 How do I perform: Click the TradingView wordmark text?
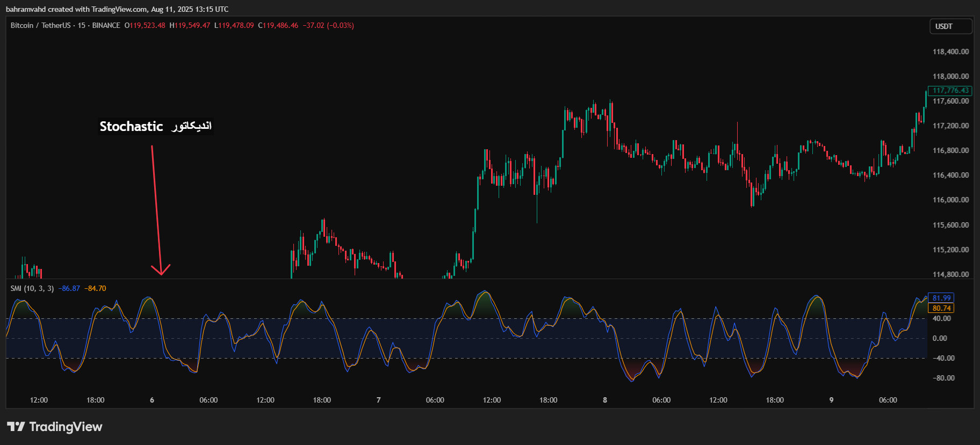click(x=66, y=427)
